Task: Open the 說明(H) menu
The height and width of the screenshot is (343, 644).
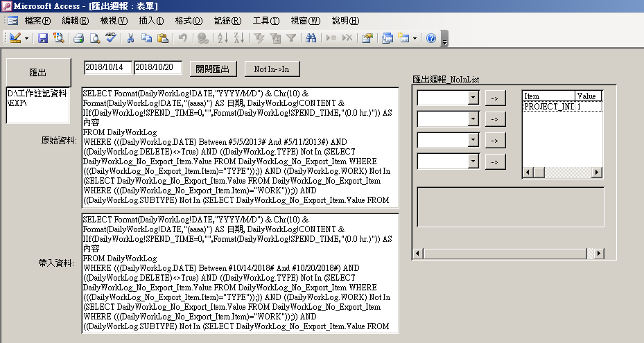Action: 345,21
